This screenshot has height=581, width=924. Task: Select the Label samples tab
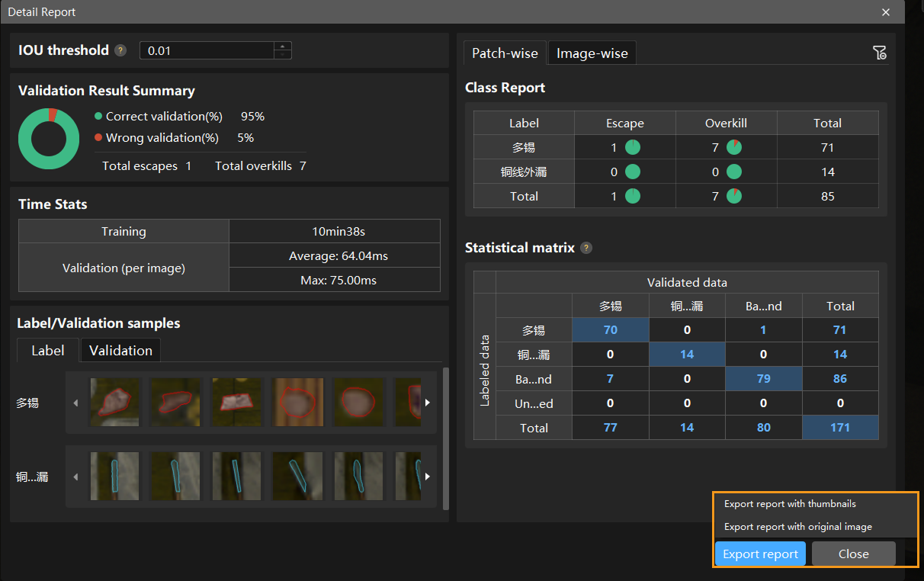48,350
